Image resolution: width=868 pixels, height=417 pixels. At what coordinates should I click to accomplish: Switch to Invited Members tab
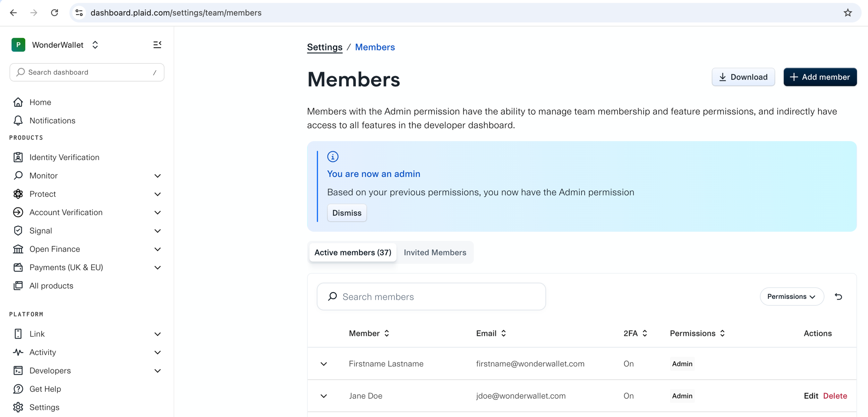tap(435, 252)
